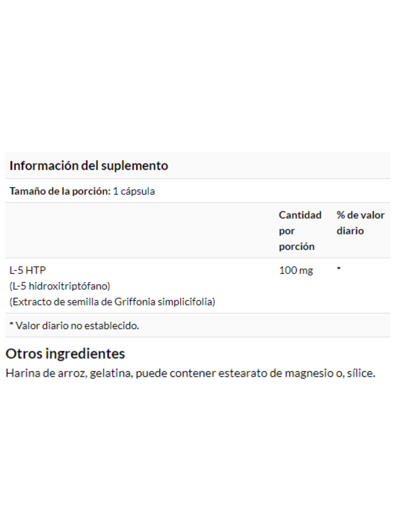Click the word 'porción' under Cantidad por
This screenshot has width=394, height=532.
pos(297,247)
